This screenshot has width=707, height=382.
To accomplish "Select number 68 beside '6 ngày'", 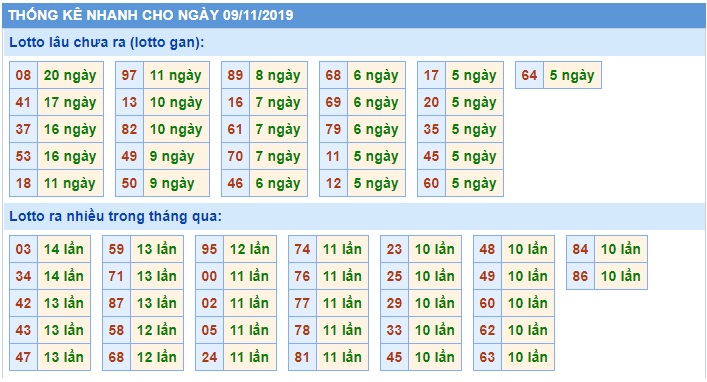I will pyautogui.click(x=334, y=75).
